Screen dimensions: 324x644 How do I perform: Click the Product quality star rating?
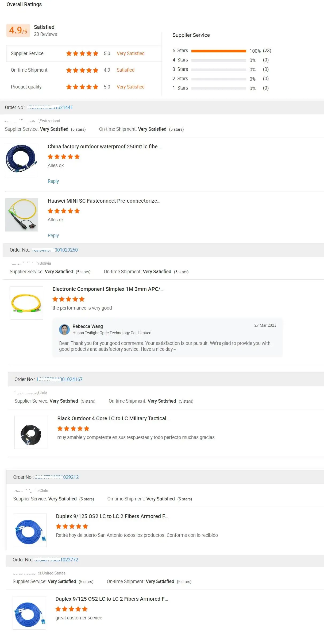coord(82,87)
